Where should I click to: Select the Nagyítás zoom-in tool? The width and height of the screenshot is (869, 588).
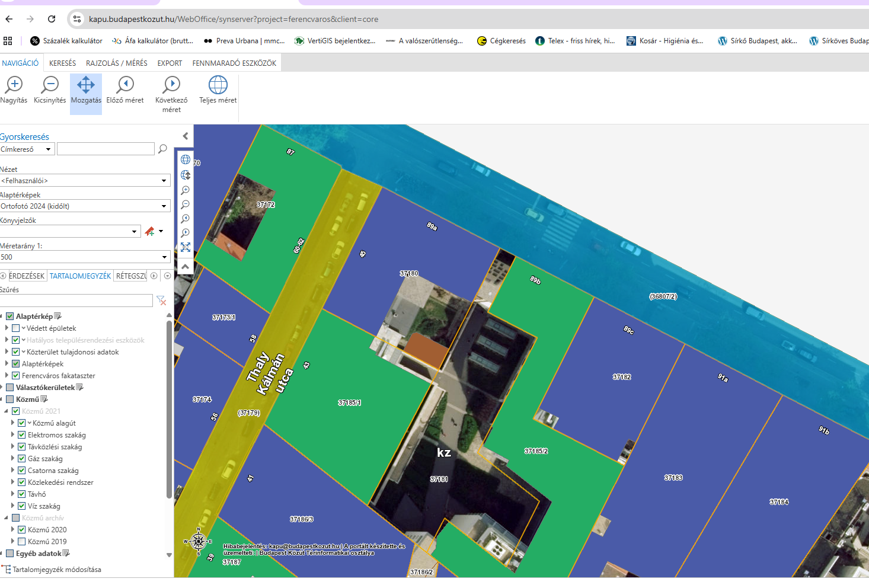click(14, 91)
